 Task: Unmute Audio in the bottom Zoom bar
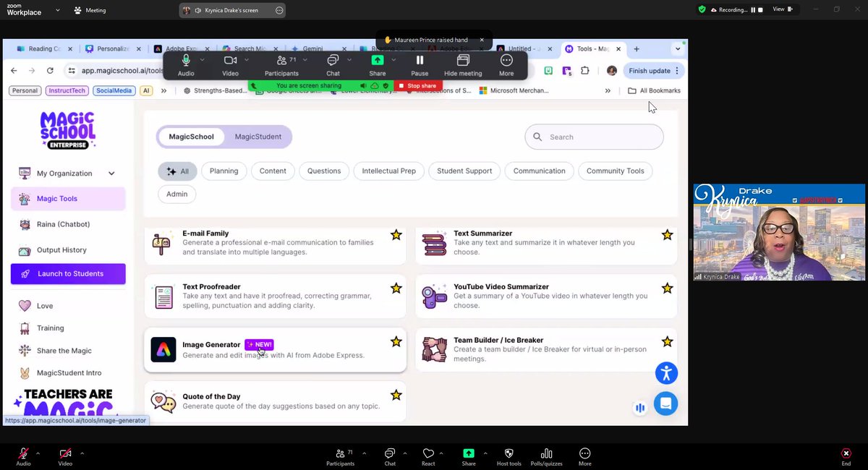[x=23, y=457]
